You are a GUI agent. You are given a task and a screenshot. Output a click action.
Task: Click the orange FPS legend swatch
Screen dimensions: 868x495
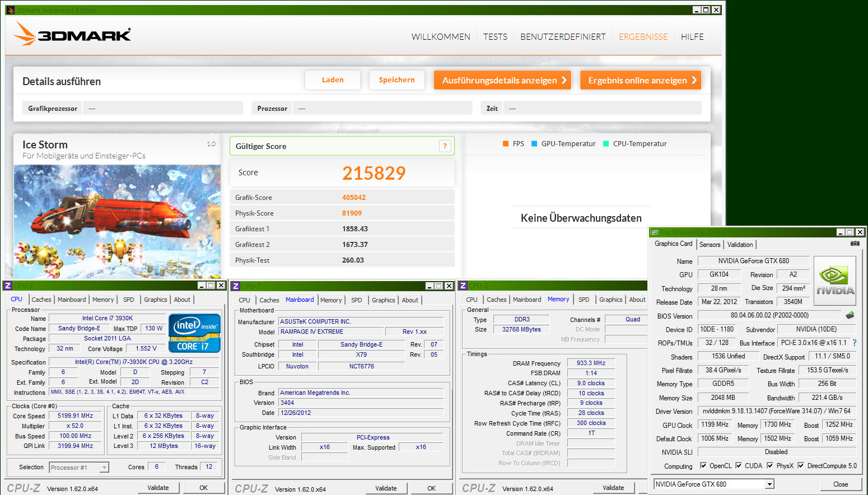point(506,144)
